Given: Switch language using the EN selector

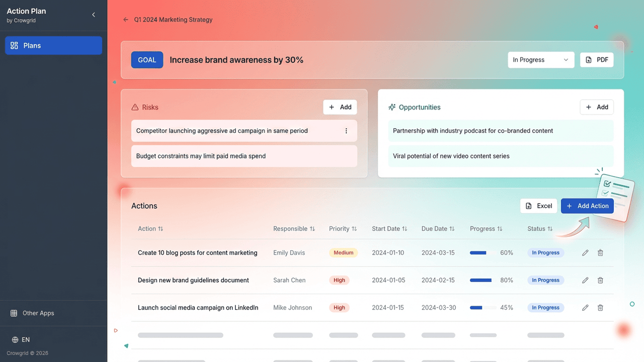Looking at the screenshot, I should coord(21,340).
